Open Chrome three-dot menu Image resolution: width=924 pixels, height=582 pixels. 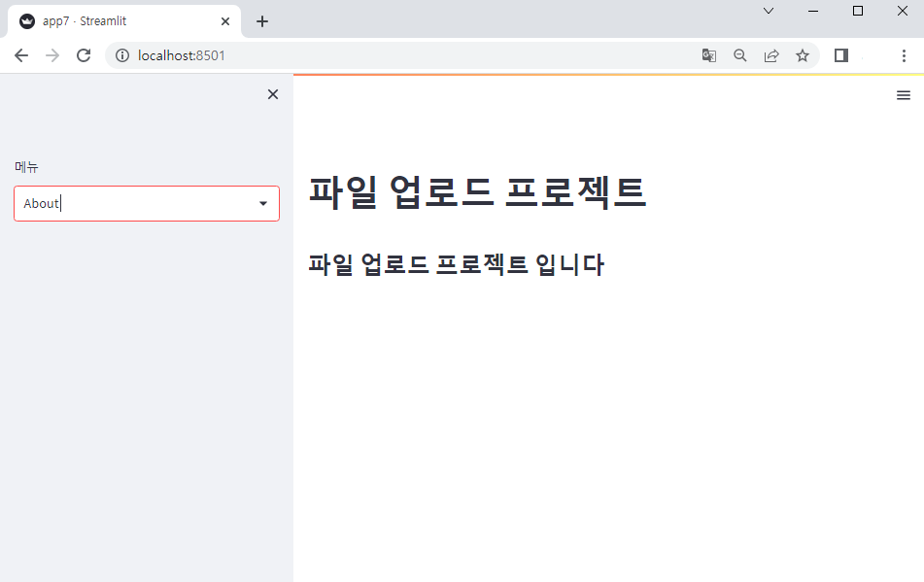pos(904,55)
